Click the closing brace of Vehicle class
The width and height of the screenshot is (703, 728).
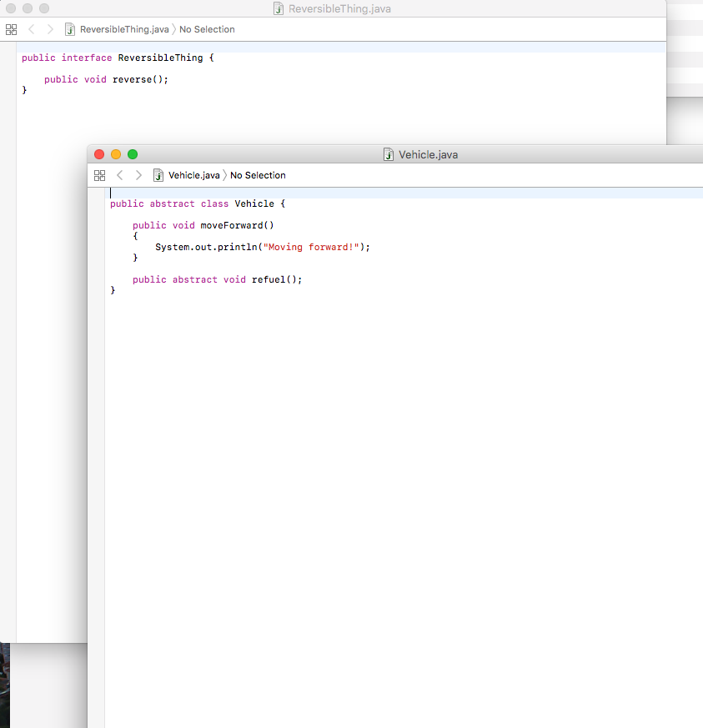[x=113, y=290]
